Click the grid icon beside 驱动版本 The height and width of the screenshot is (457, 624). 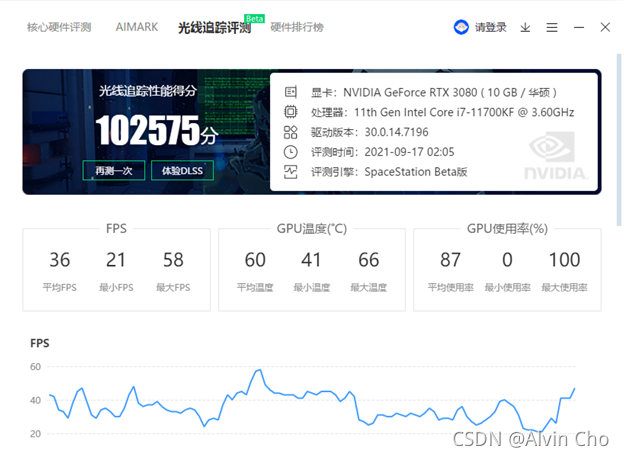[291, 132]
